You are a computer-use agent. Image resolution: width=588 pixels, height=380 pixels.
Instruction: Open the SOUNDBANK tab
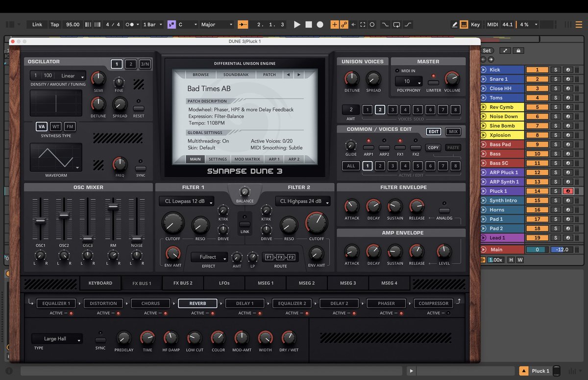point(236,74)
